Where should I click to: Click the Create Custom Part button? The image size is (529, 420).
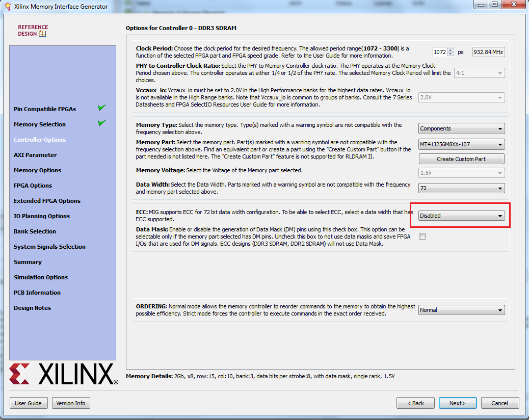[461, 159]
